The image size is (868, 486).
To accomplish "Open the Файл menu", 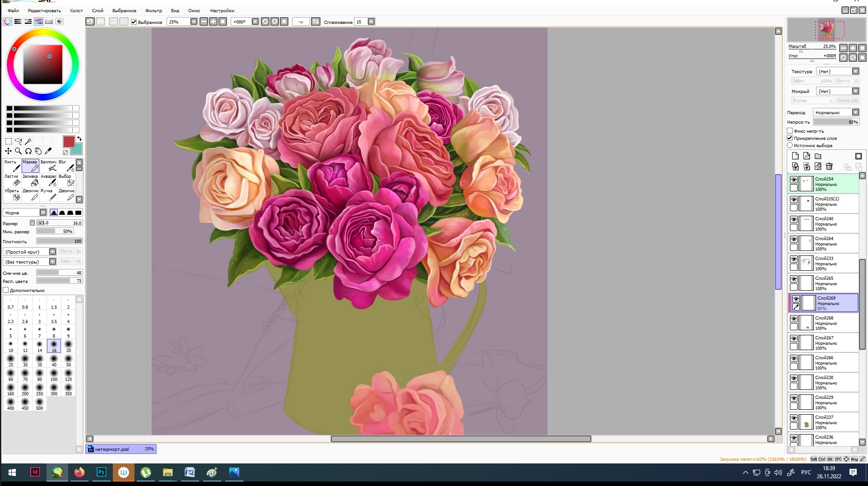I will (x=13, y=10).
